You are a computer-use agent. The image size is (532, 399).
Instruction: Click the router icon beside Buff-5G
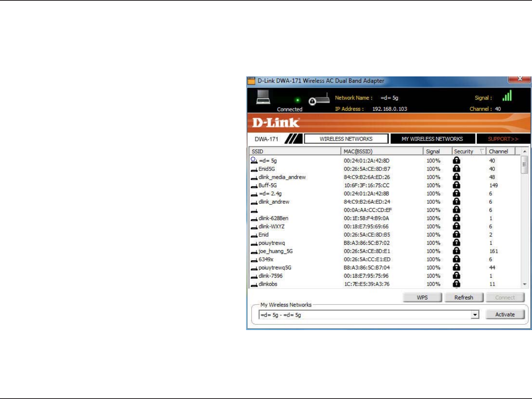[254, 186]
